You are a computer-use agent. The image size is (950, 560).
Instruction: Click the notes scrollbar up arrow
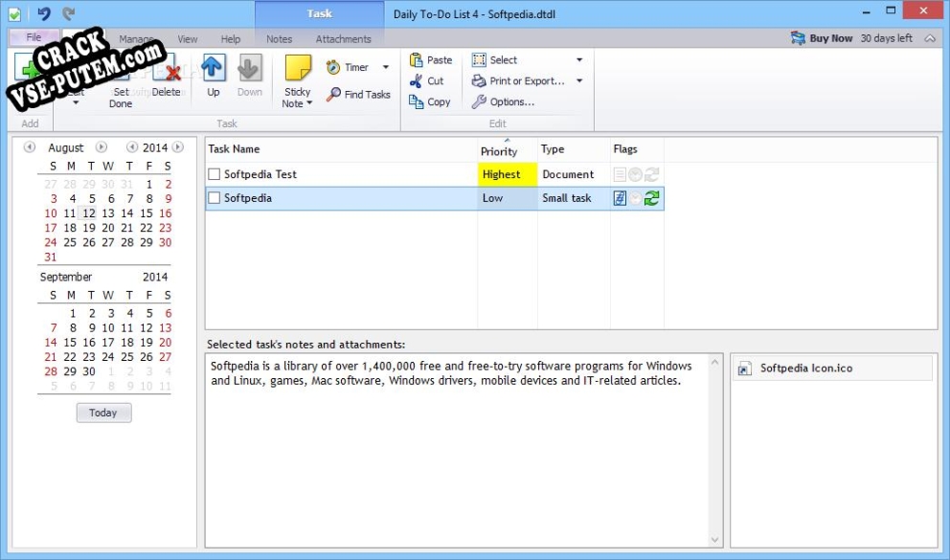pos(715,362)
